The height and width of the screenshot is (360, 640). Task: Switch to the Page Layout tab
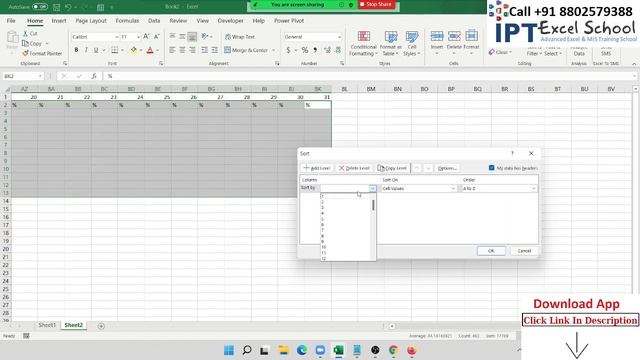pyautogui.click(x=91, y=20)
